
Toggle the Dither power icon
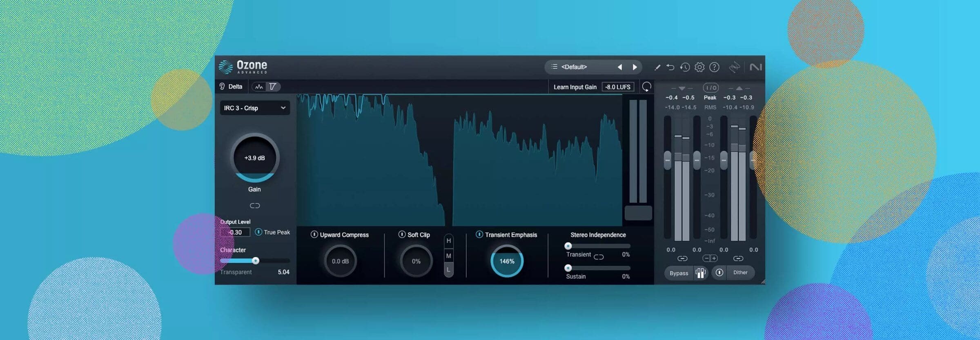pyautogui.click(x=719, y=273)
